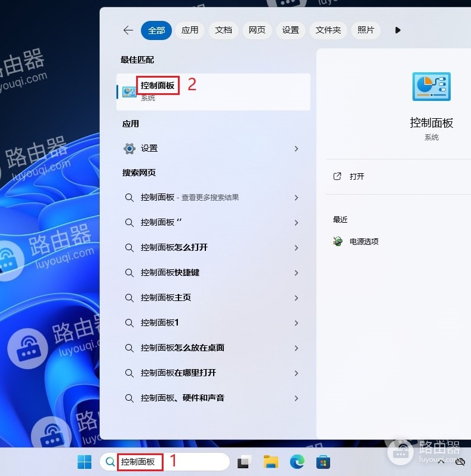Switch to the 照片 filter tab
The width and height of the screenshot is (471, 476).
[365, 30]
